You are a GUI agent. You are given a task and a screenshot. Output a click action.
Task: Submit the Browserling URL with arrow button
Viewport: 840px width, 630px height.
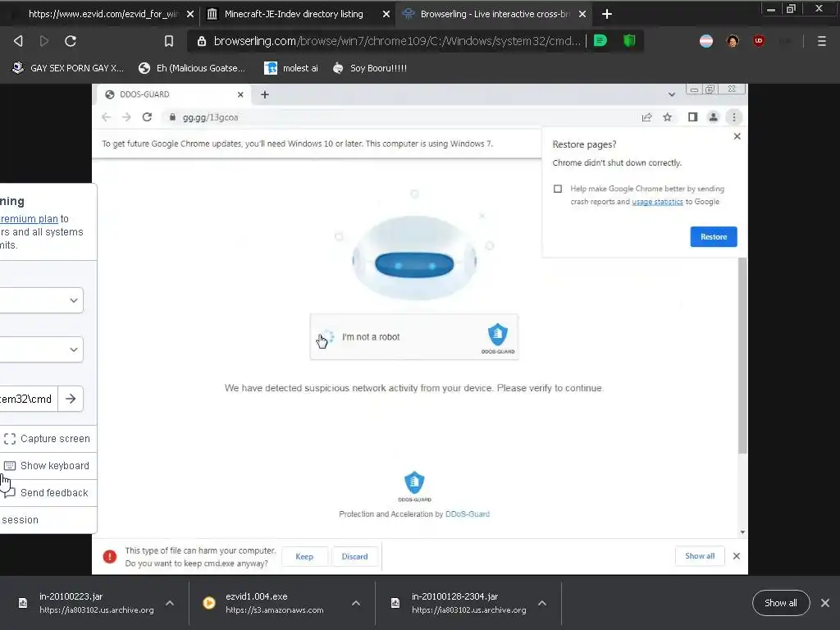[x=71, y=399]
